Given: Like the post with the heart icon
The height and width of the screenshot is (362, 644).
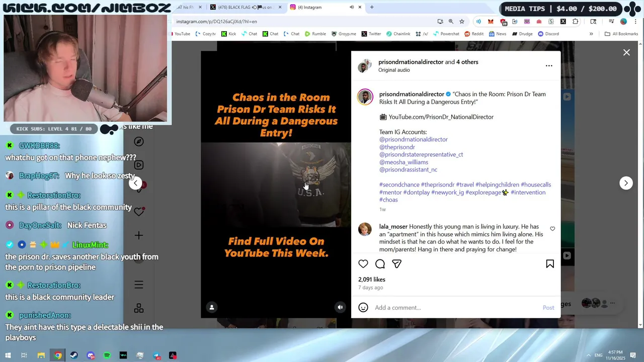Looking at the screenshot, I should [x=363, y=264].
